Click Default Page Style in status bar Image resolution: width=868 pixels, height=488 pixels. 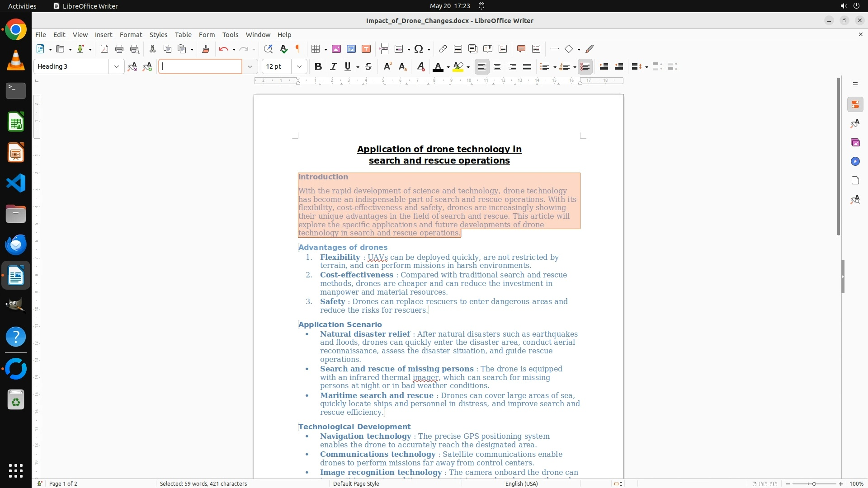point(356,483)
